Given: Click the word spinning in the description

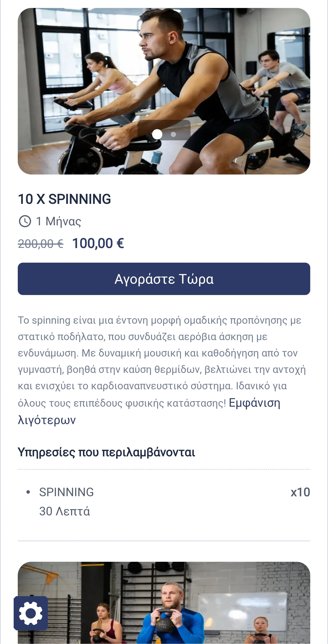Looking at the screenshot, I should pyautogui.click(x=51, y=320).
